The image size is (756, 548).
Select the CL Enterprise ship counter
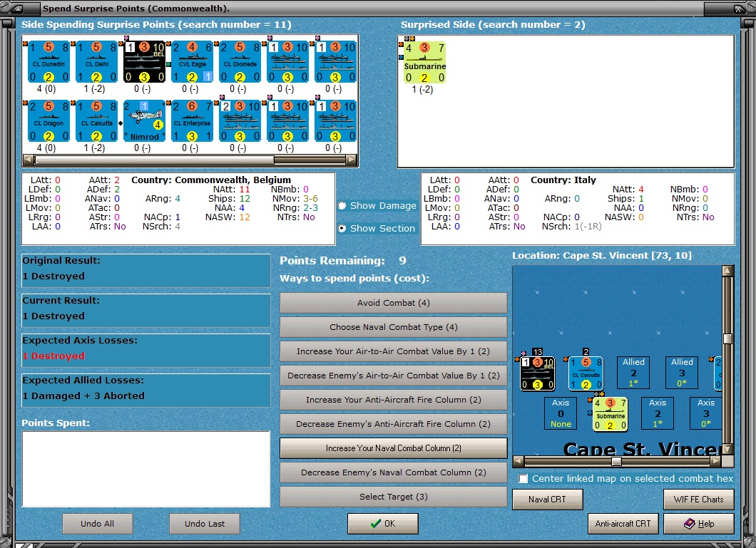pos(193,121)
